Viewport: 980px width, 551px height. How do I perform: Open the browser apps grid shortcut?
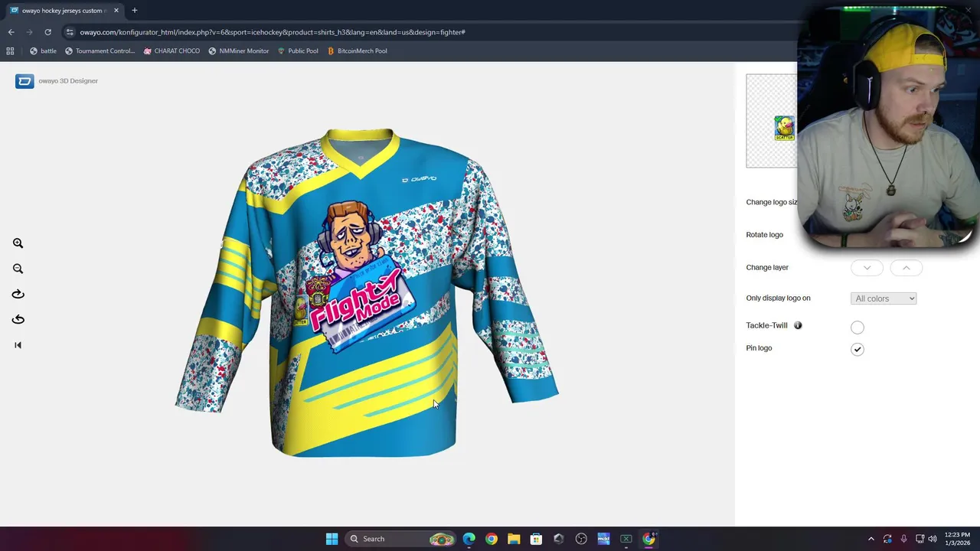point(10,51)
